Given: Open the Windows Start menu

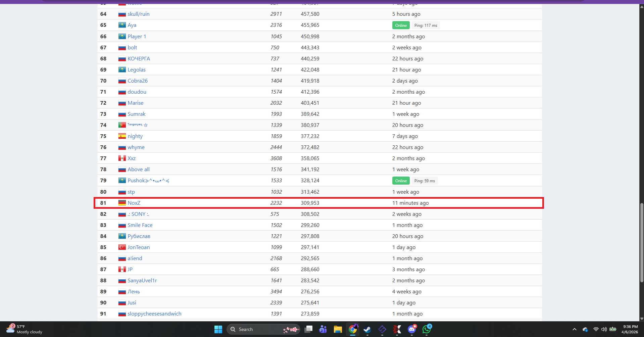Looking at the screenshot, I should pyautogui.click(x=218, y=329).
